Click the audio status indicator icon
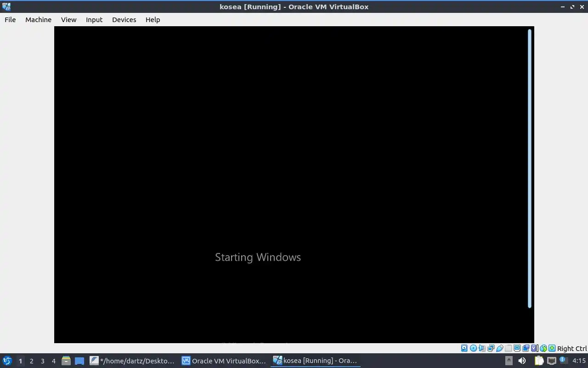588x368 pixels. coord(482,348)
